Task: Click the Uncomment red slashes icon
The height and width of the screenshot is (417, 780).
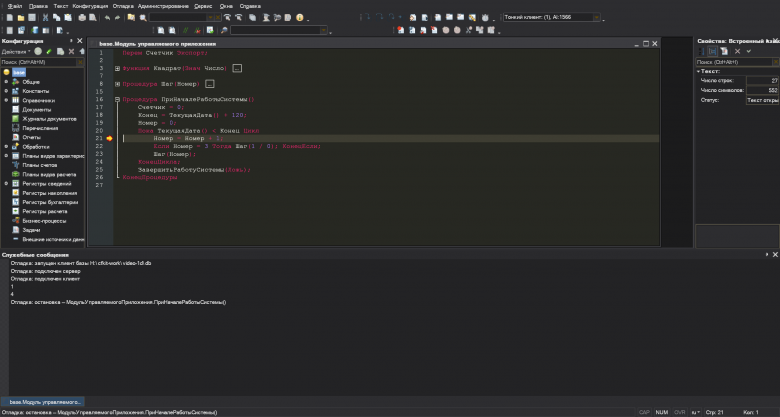Action: (x=197, y=30)
